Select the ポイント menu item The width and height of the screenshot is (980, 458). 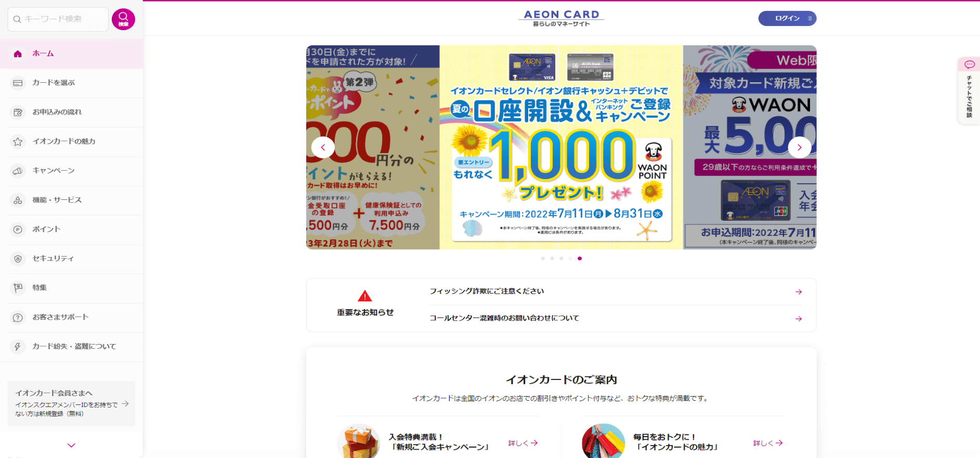(71, 230)
